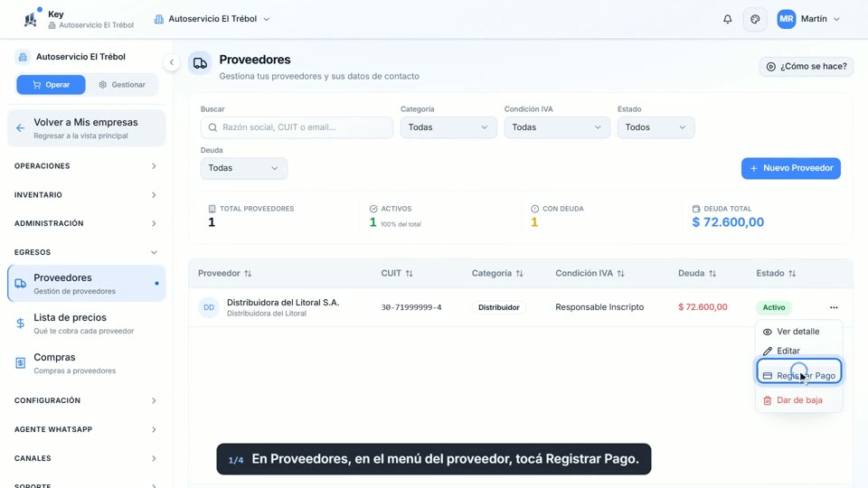Click the Lista de precios dollar icon
Screen dimensions: 868x488
click(21, 324)
